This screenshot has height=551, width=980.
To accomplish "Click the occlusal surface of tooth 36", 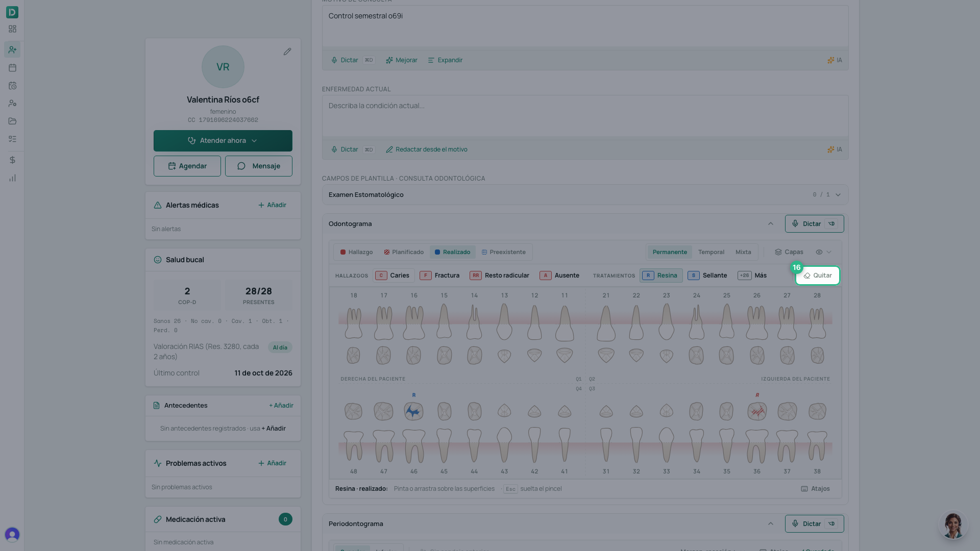I will pyautogui.click(x=756, y=411).
